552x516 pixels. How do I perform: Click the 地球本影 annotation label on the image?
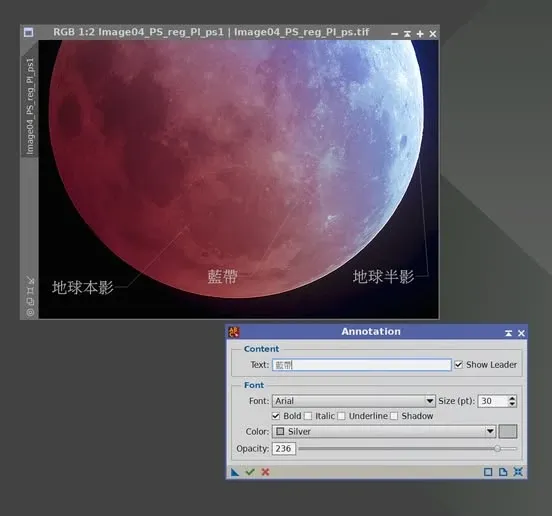click(83, 287)
